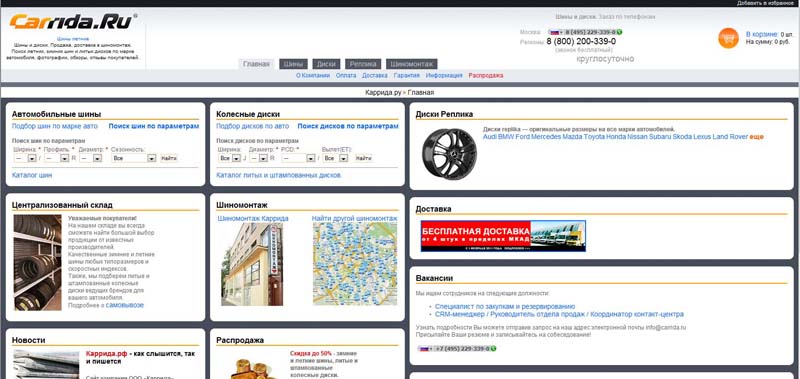Open the Распродажа link in submenu

[x=485, y=75]
